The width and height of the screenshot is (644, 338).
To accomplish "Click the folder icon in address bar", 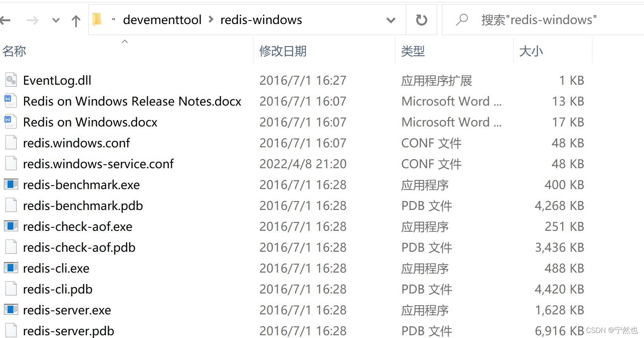I will point(97,19).
